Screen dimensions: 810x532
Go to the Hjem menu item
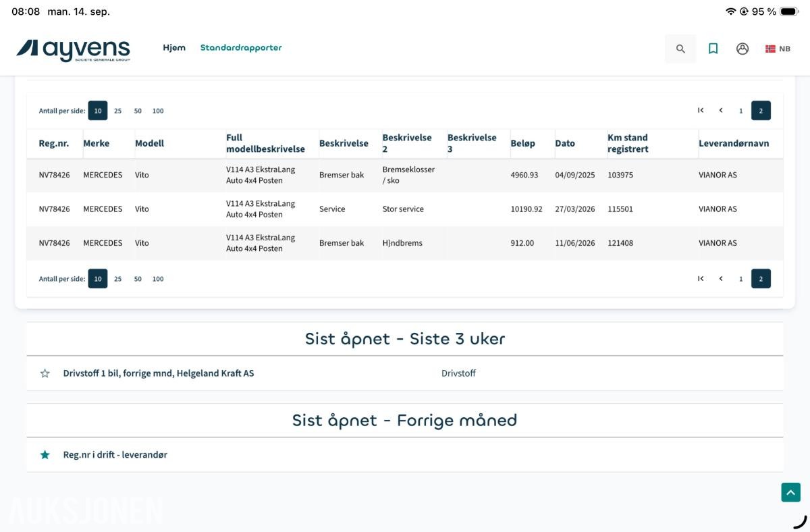pyautogui.click(x=174, y=48)
